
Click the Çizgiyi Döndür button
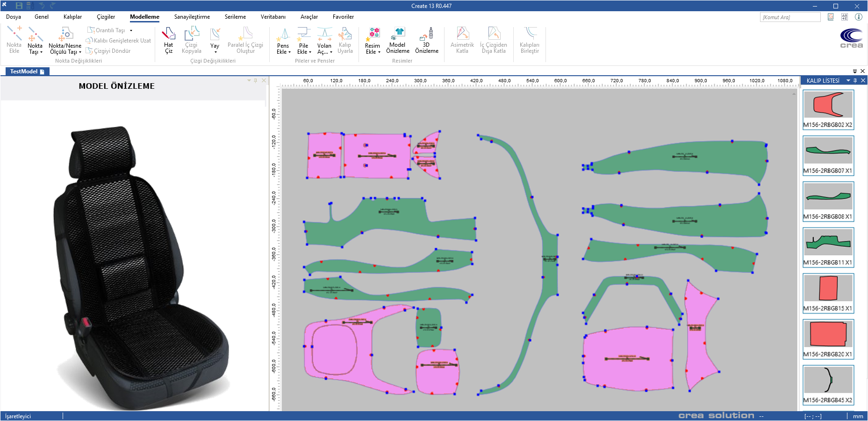point(108,51)
